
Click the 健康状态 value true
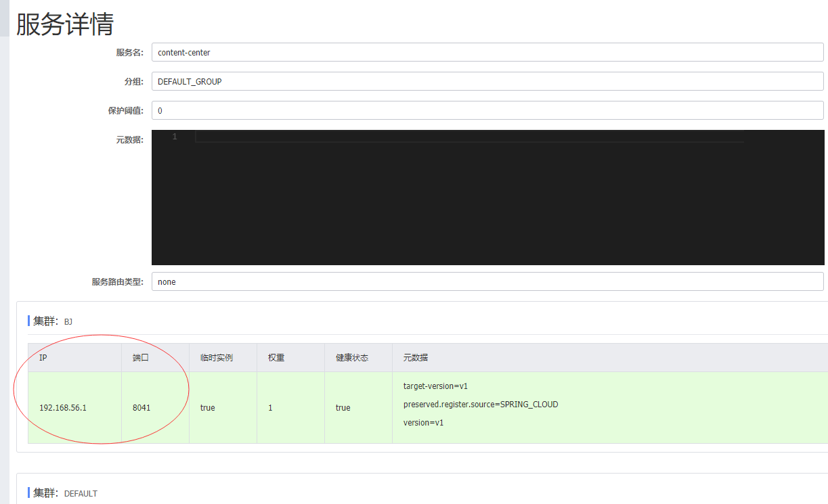[343, 408]
